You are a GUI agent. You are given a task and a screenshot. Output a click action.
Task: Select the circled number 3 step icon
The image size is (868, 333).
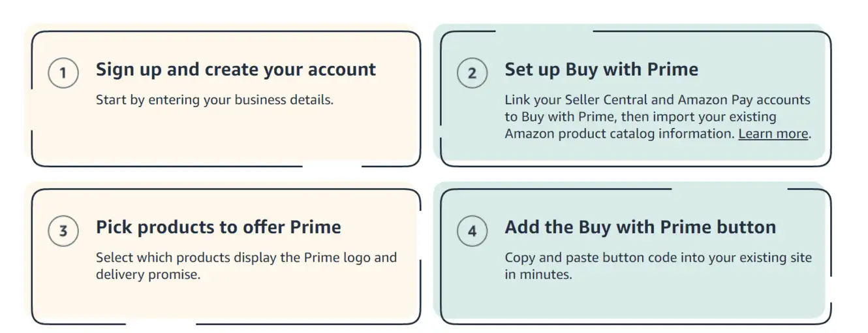pos(63,231)
